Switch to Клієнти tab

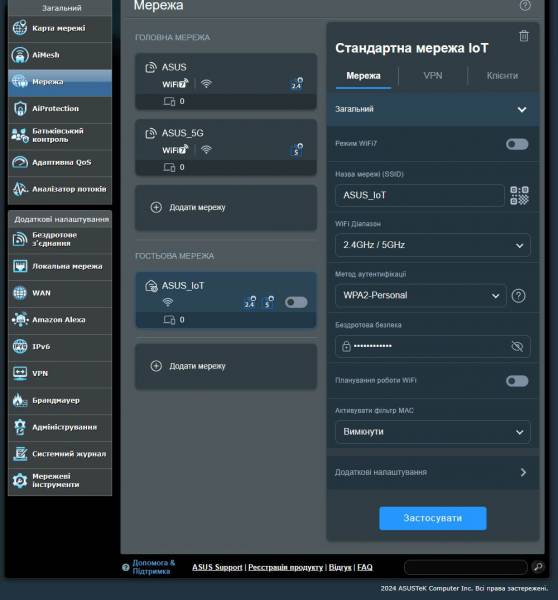pyautogui.click(x=502, y=76)
